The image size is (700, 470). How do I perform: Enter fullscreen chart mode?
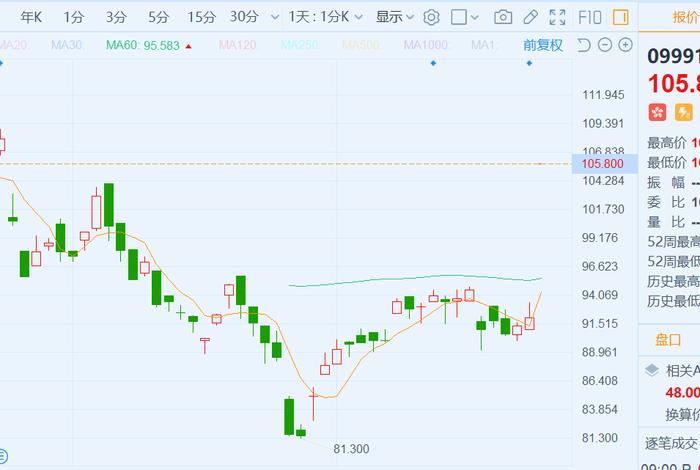558,17
